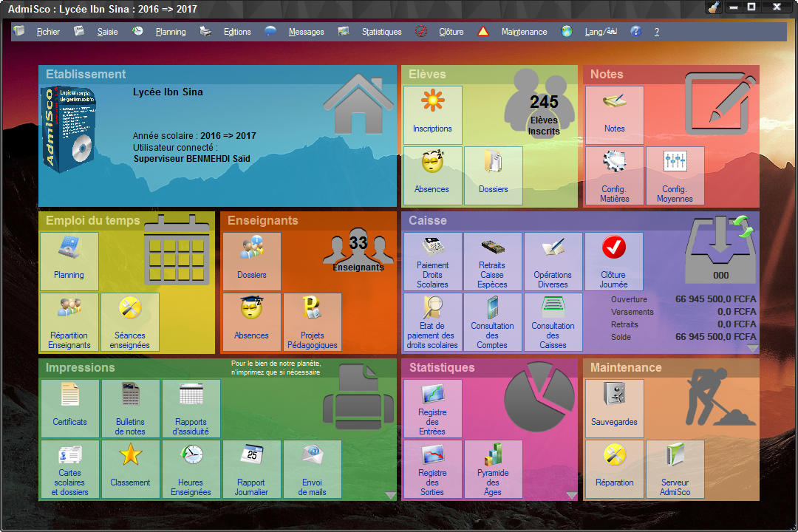
Task: Open the Notes entry tile
Action: [614, 115]
